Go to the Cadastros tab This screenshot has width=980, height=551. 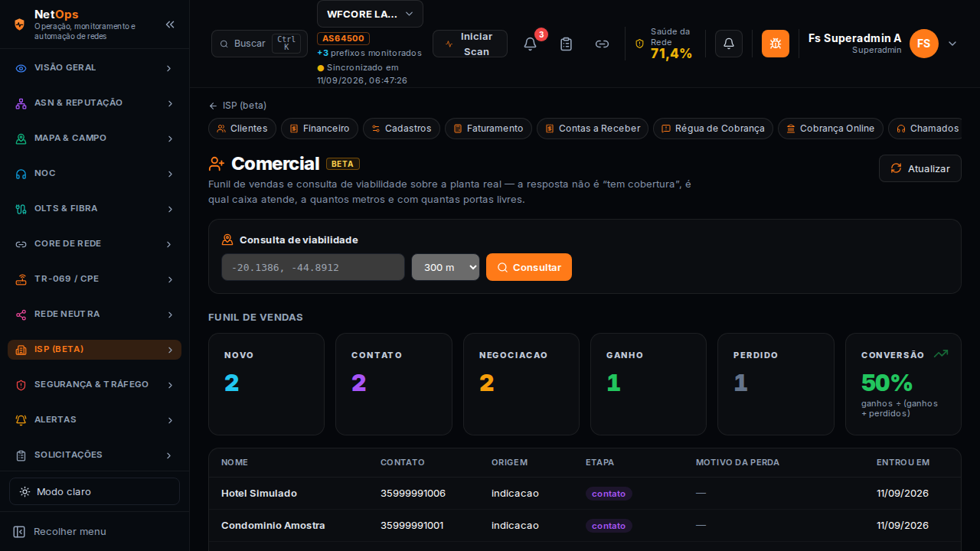click(x=401, y=129)
